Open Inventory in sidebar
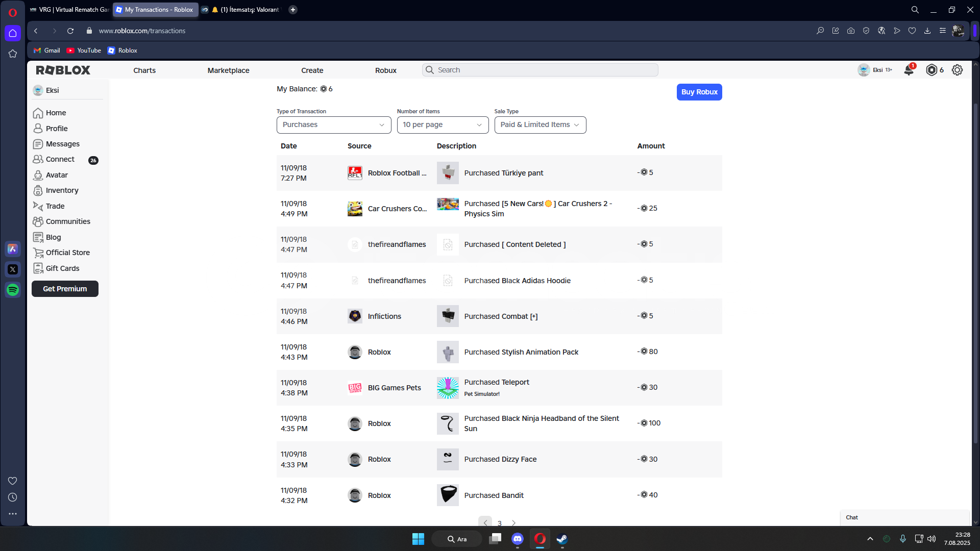This screenshot has height=551, width=980. pos(56,190)
